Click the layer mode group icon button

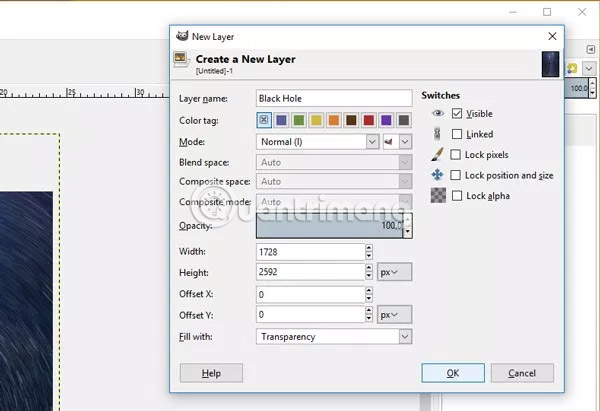coord(390,142)
